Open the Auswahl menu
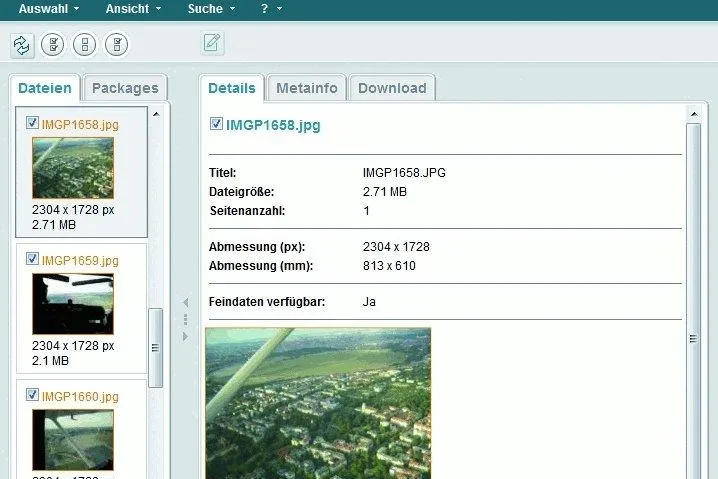Image resolution: width=718 pixels, height=479 pixels. (x=49, y=9)
